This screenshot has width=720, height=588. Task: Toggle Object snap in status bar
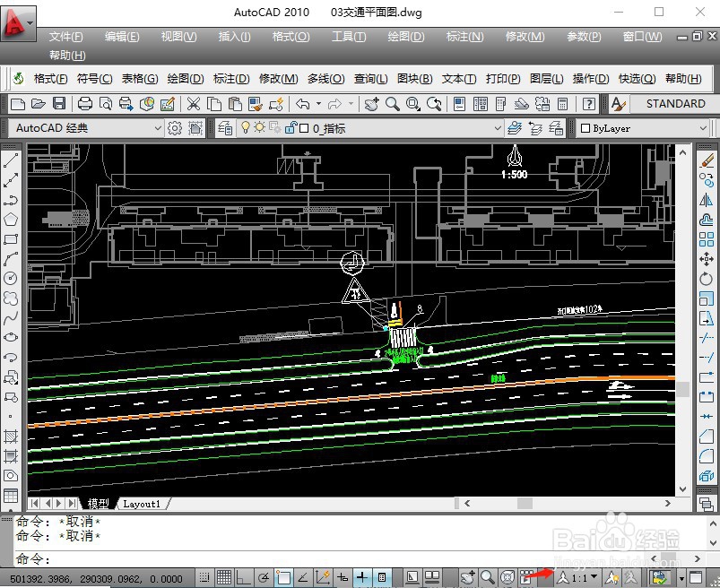click(x=283, y=577)
